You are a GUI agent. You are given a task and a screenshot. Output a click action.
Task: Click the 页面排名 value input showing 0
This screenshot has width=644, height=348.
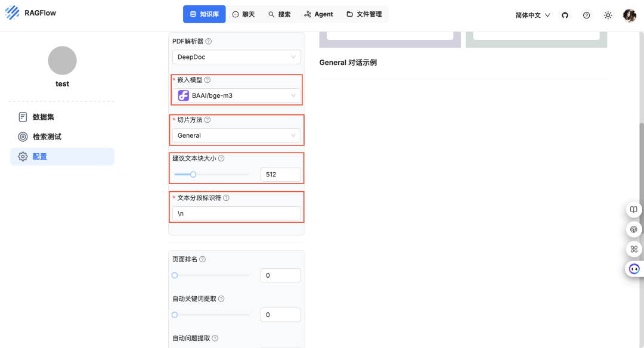280,275
